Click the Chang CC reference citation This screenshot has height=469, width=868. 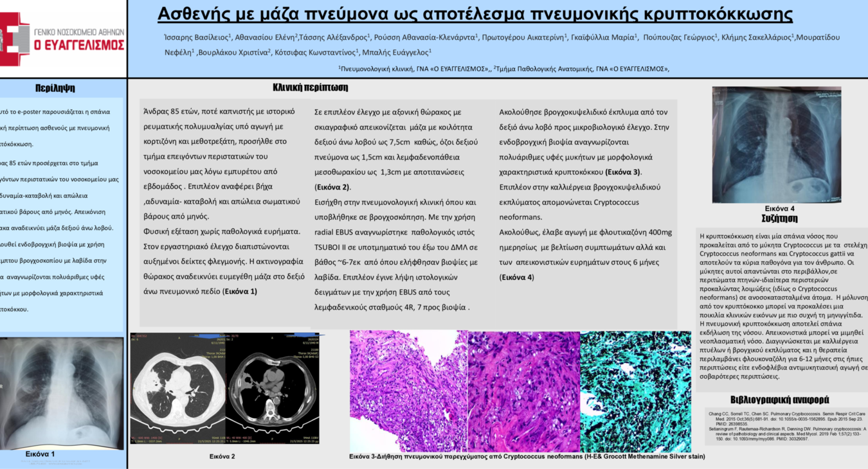[x=786, y=418]
